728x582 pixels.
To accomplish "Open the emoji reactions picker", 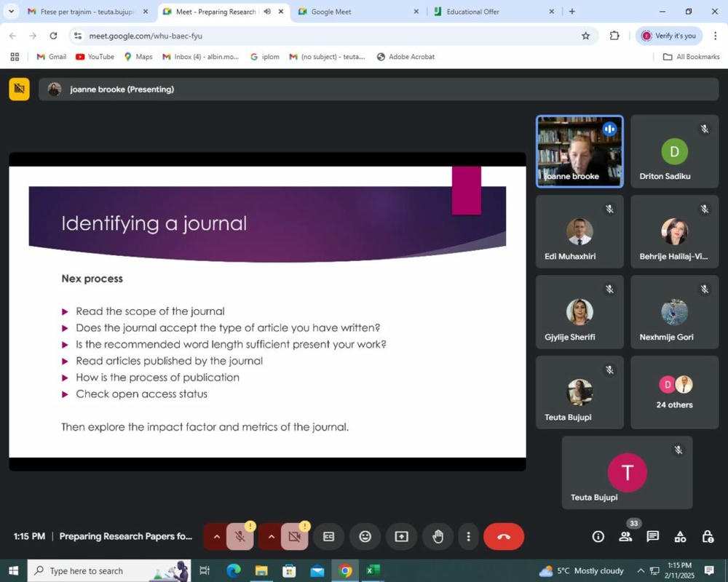I will [365, 537].
